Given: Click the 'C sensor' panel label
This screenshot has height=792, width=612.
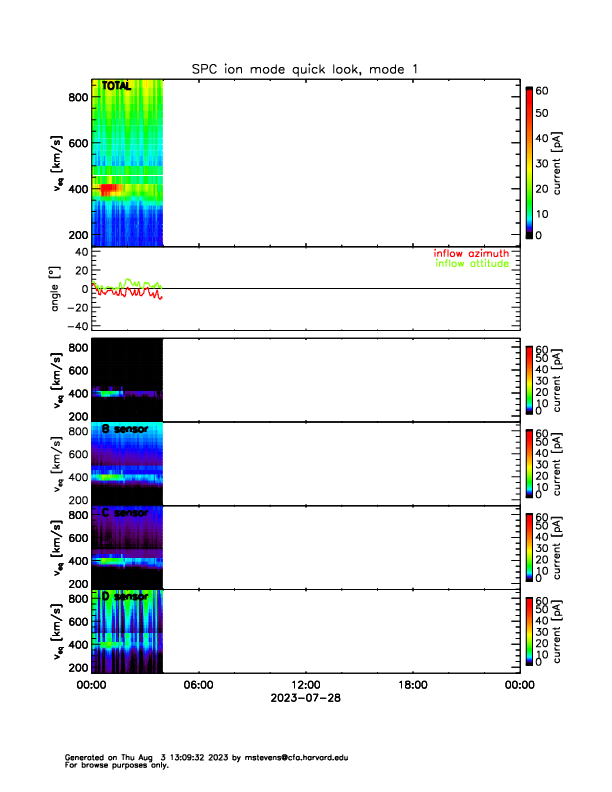Looking at the screenshot, I should [125, 513].
